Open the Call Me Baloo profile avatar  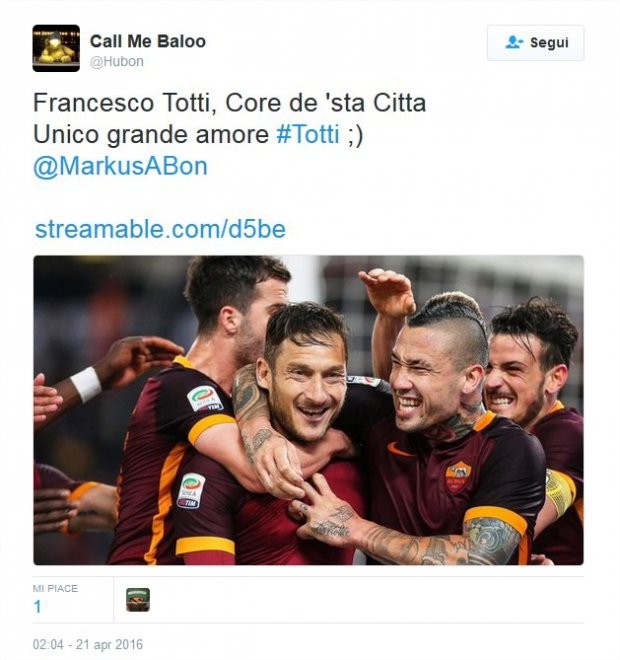point(56,48)
